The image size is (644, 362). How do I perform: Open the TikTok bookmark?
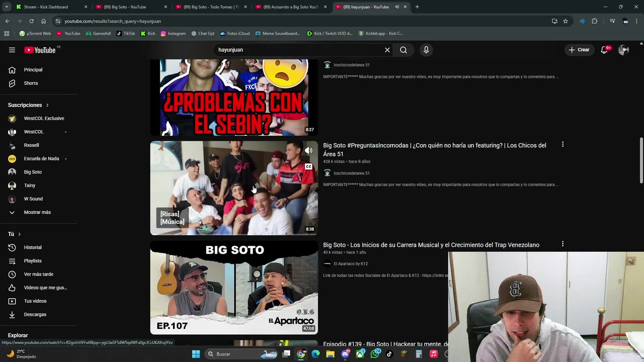click(x=126, y=34)
